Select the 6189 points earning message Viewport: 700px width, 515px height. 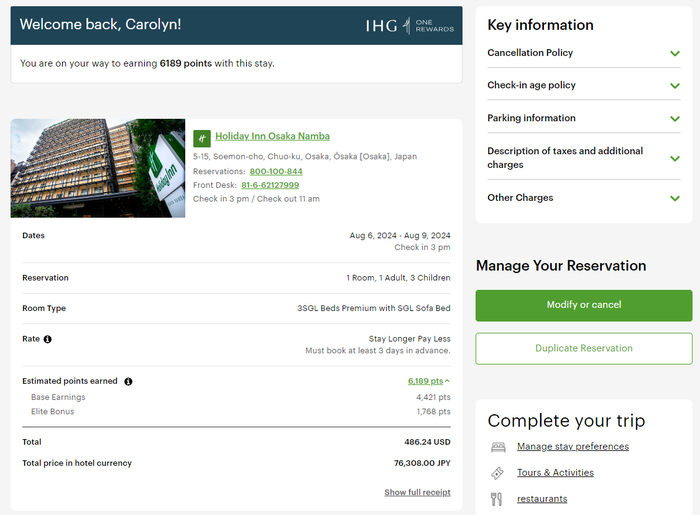coord(147,64)
